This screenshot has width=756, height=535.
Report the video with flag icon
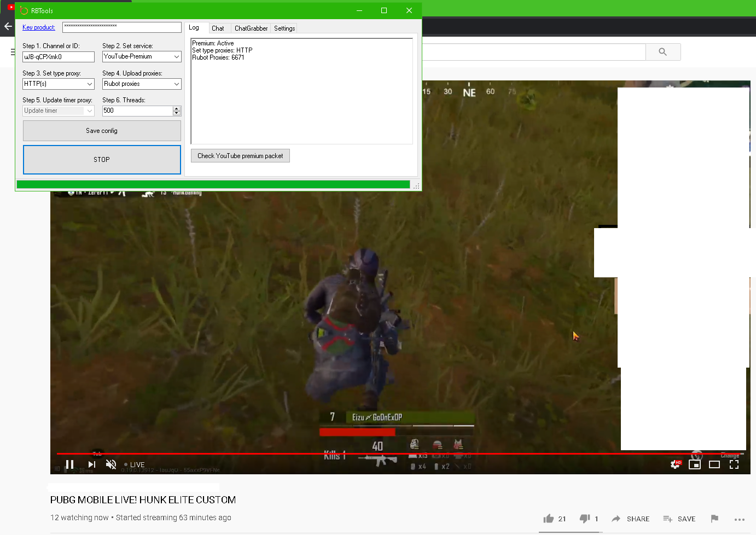pos(714,519)
